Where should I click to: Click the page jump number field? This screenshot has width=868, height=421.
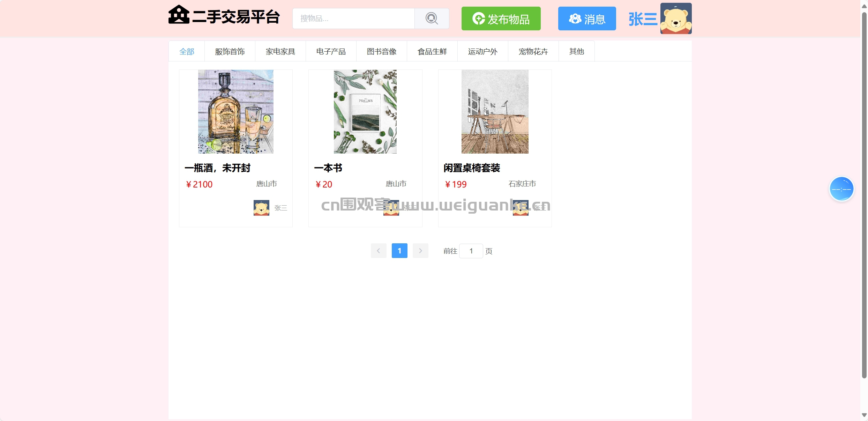point(471,251)
